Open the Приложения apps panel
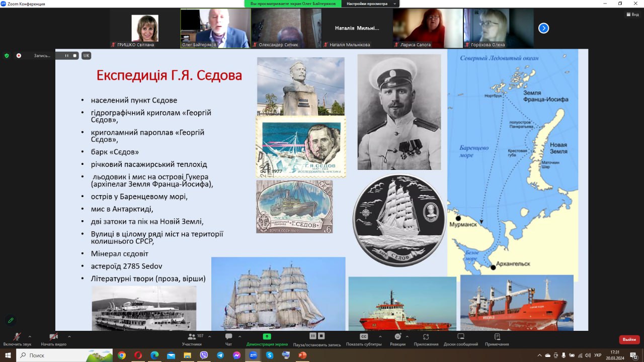This screenshot has height=362, width=644. (426, 336)
